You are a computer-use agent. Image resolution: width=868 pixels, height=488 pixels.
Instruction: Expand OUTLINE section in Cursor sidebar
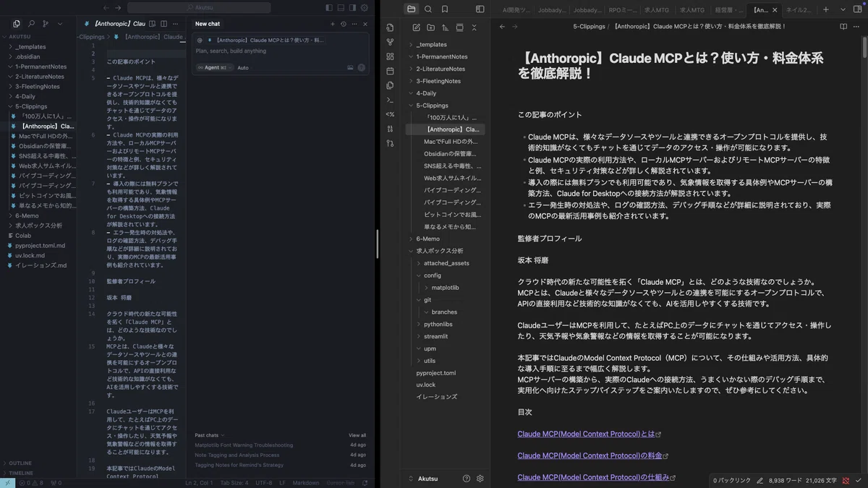point(38,463)
